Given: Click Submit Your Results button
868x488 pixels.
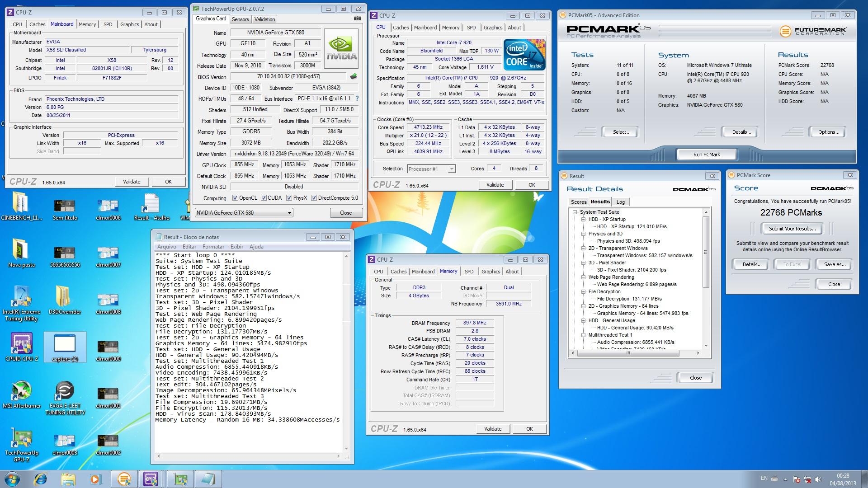Looking at the screenshot, I should click(792, 229).
